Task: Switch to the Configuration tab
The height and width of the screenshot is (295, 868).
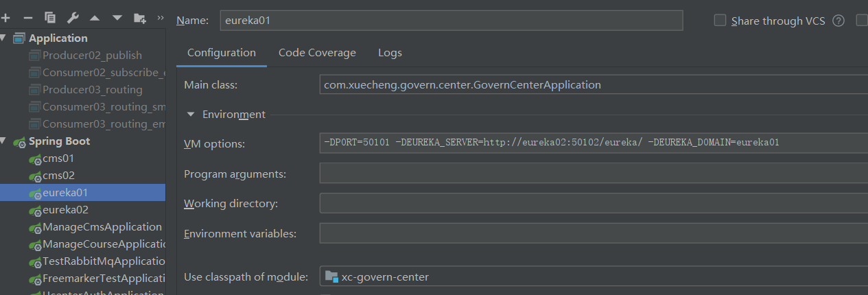Action: (x=222, y=53)
